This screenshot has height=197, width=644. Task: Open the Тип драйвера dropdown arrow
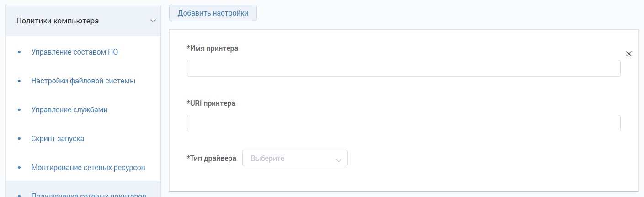click(338, 160)
